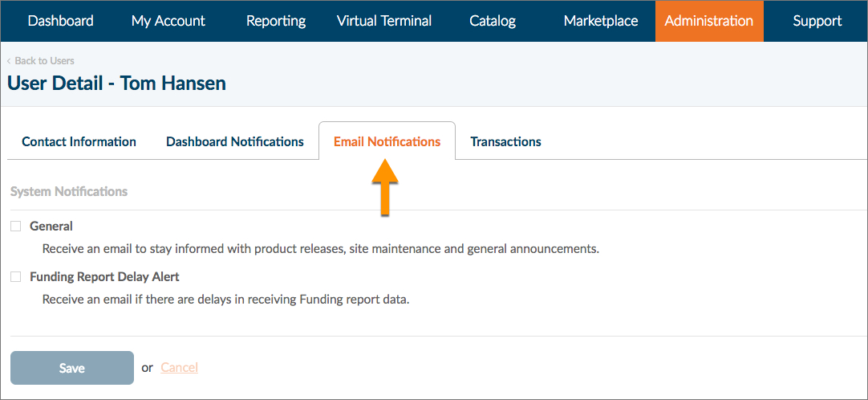Screen dimensions: 868x400
Task: Open the Transactions tab
Action: click(x=505, y=141)
